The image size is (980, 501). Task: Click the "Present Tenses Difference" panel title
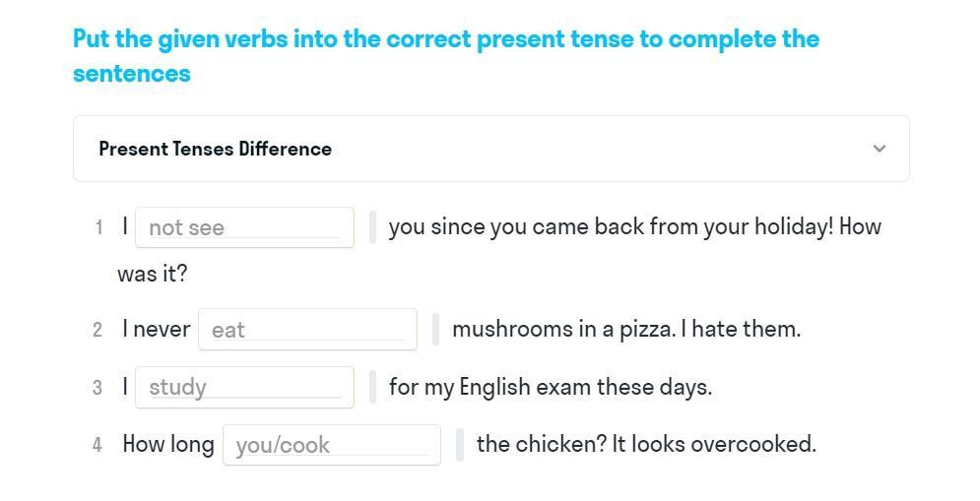215,149
